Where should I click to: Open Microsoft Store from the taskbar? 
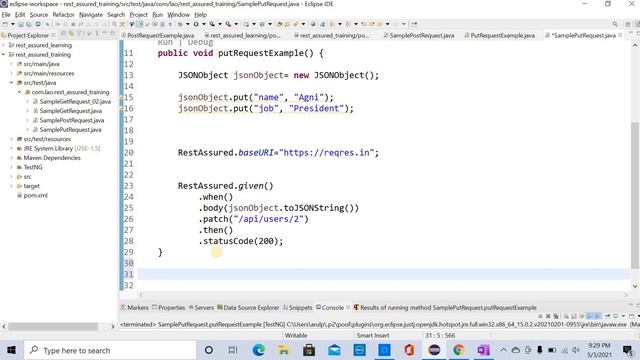309,350
